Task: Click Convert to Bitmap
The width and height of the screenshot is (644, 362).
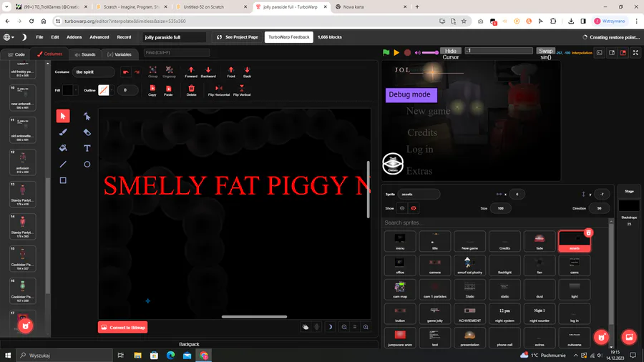Action: click(123, 328)
